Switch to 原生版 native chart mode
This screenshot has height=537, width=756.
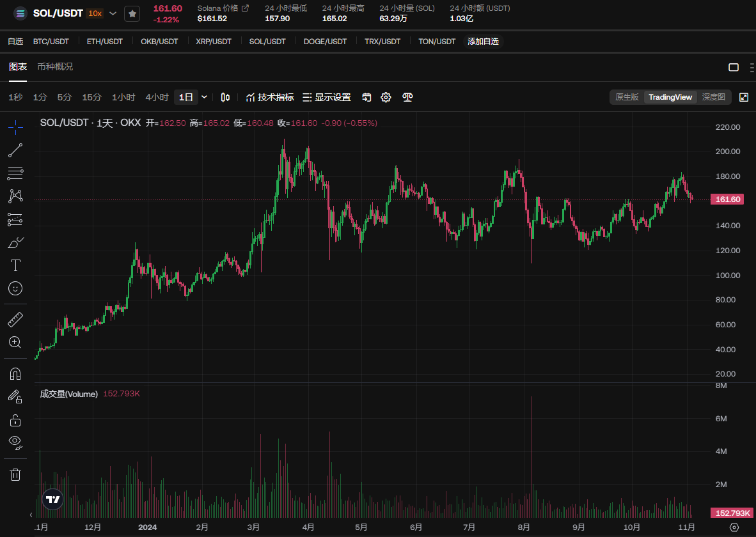coord(627,97)
